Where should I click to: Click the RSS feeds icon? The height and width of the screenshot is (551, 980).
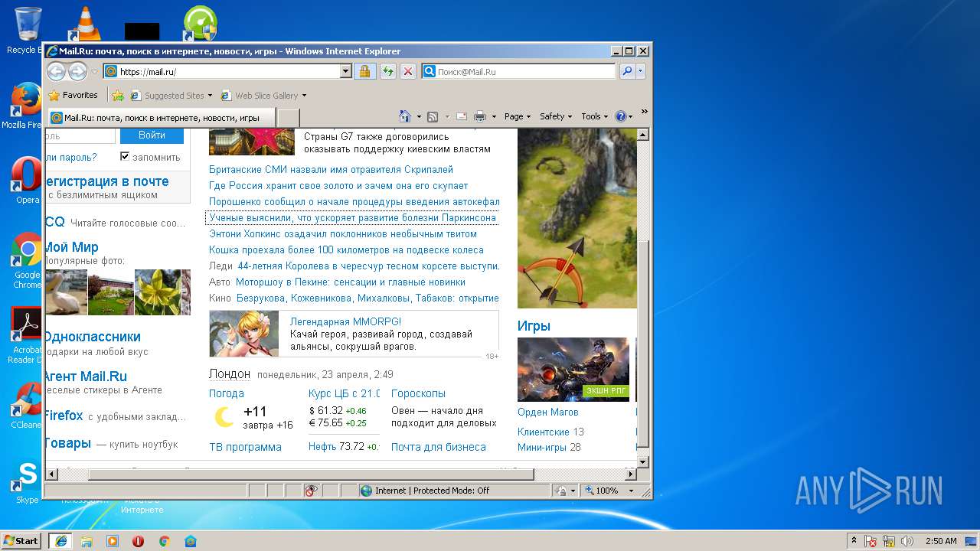433,116
